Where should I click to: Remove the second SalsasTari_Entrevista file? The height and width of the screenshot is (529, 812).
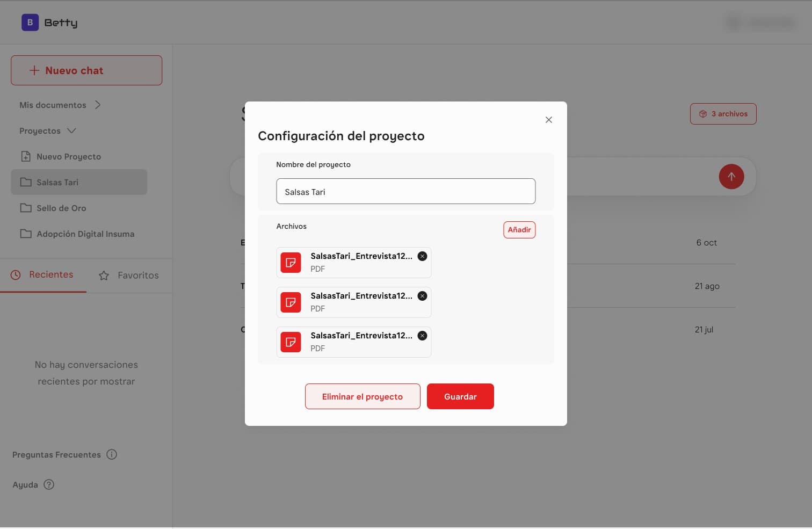(423, 296)
